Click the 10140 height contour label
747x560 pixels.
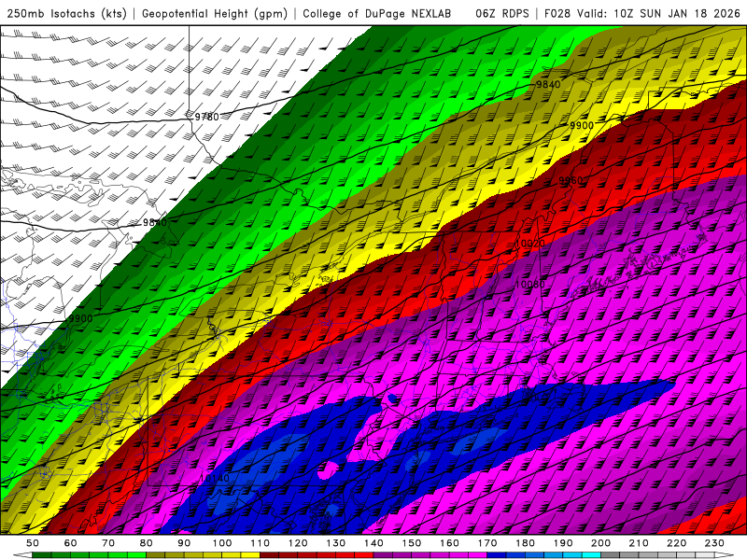tap(215, 478)
